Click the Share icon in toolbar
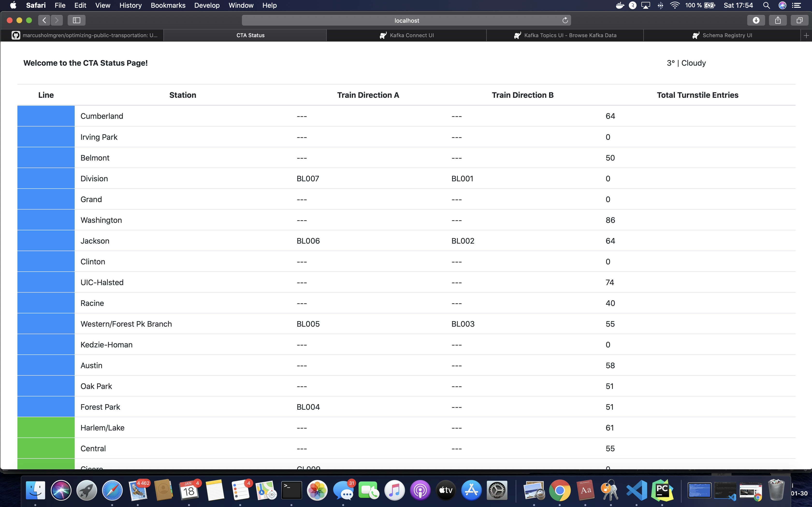812x507 pixels. (778, 20)
